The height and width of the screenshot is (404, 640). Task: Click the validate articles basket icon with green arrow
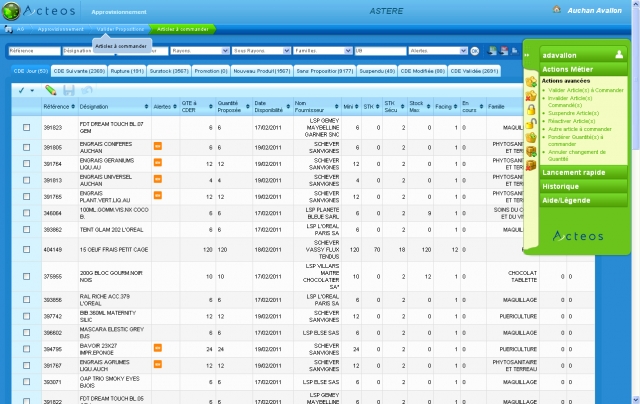pos(531,82)
